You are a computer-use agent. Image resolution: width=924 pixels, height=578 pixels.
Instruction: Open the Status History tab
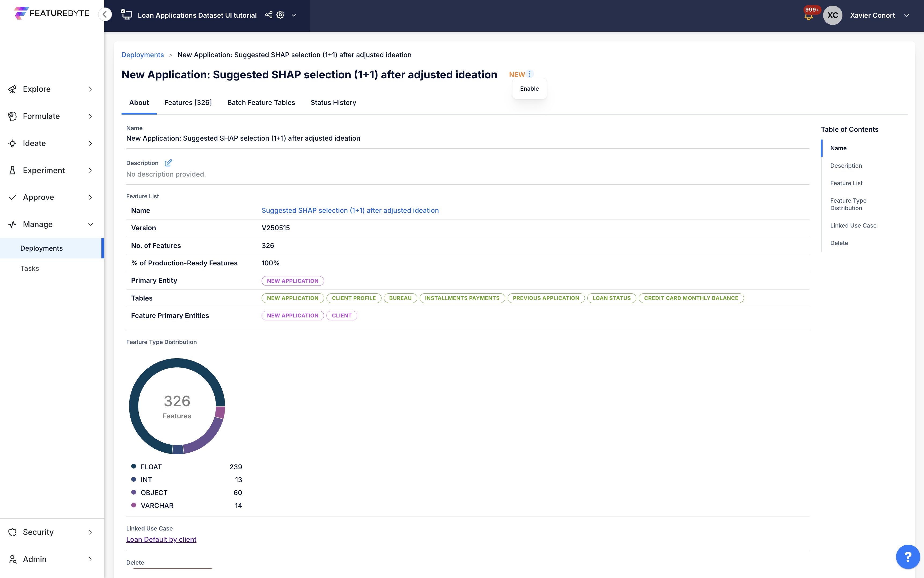pyautogui.click(x=333, y=103)
